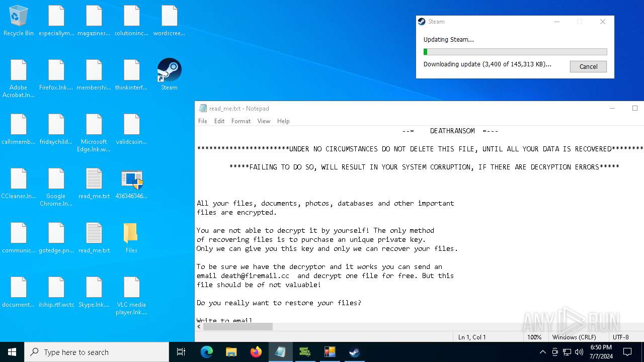Open the notification center icon

(627, 352)
